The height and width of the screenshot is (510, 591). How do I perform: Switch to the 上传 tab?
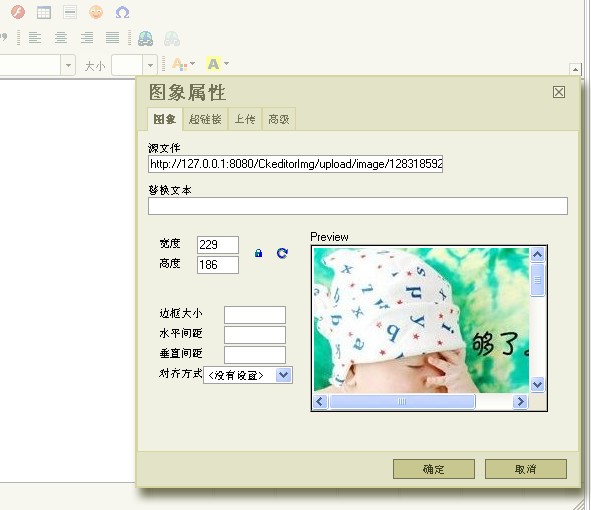[x=245, y=119]
